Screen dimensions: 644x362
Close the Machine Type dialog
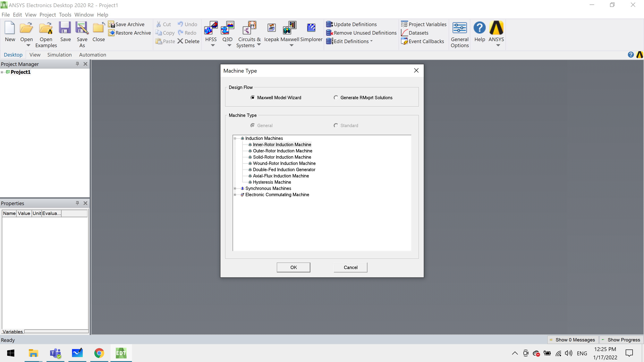416,71
